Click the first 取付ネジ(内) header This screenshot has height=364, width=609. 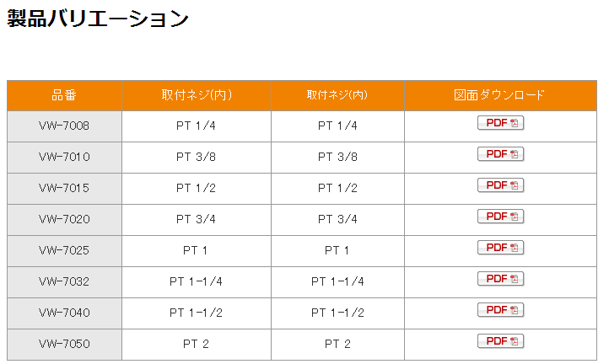tap(197, 95)
